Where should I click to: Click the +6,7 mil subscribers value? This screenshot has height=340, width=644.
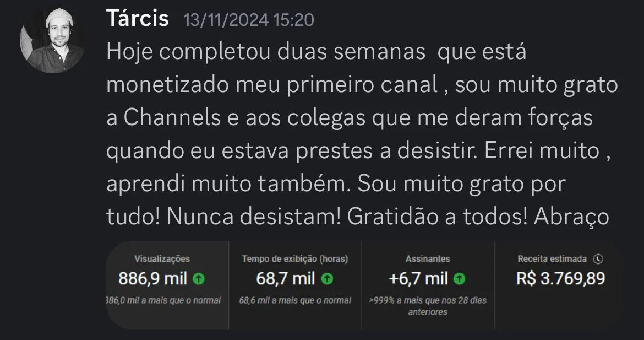(x=418, y=279)
